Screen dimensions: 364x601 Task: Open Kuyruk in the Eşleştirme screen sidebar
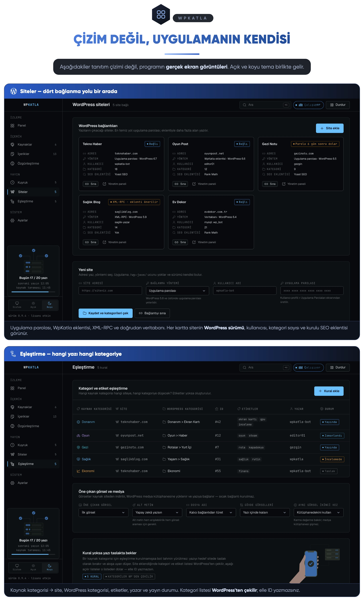[33, 445]
